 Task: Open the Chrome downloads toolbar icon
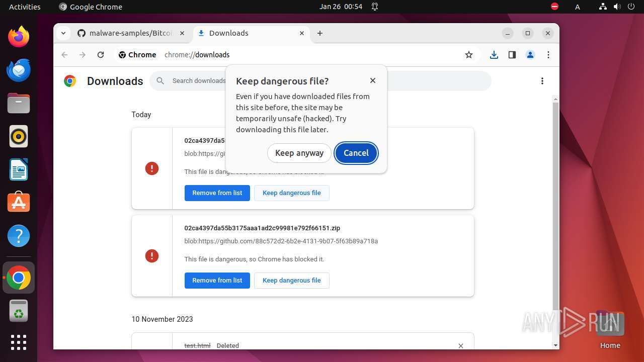pos(494,55)
